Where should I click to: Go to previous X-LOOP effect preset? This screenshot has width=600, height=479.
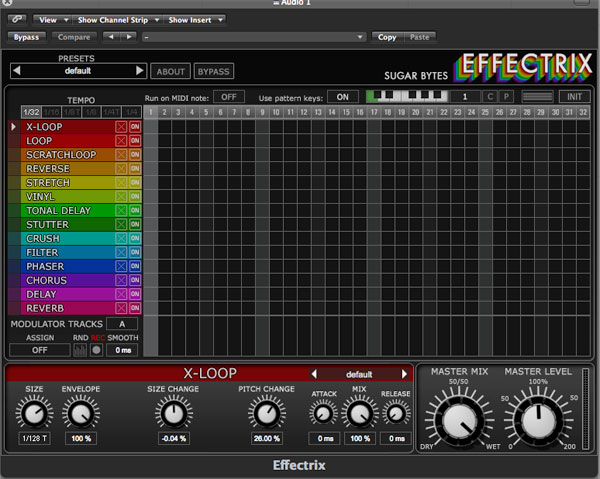[x=314, y=374]
